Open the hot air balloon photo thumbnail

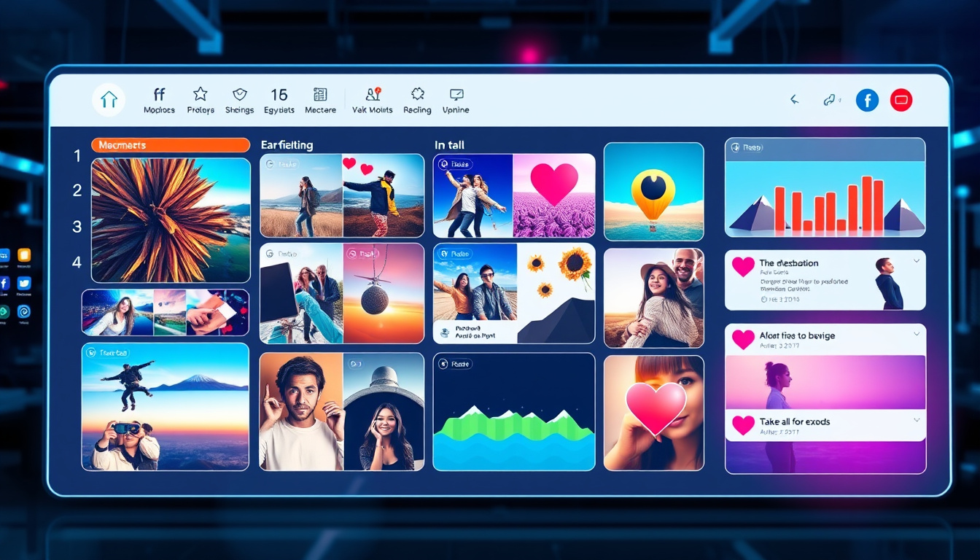coord(653,192)
